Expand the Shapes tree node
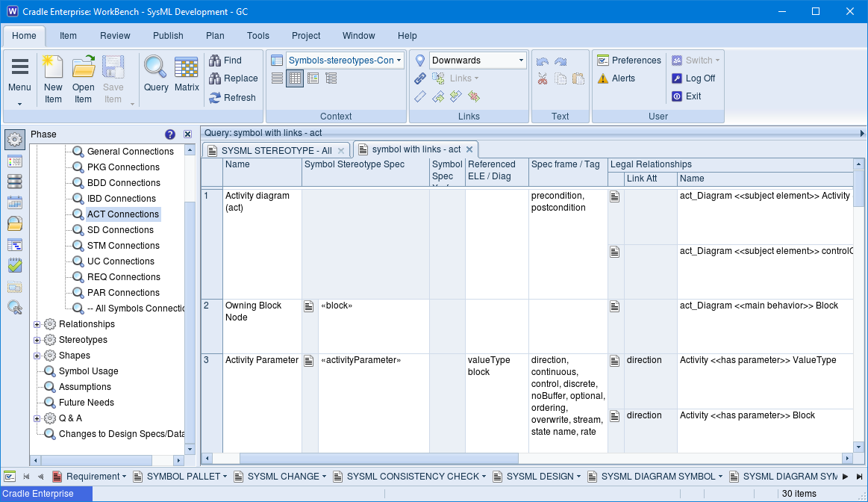Viewport: 868px width, 502px height. click(37, 356)
